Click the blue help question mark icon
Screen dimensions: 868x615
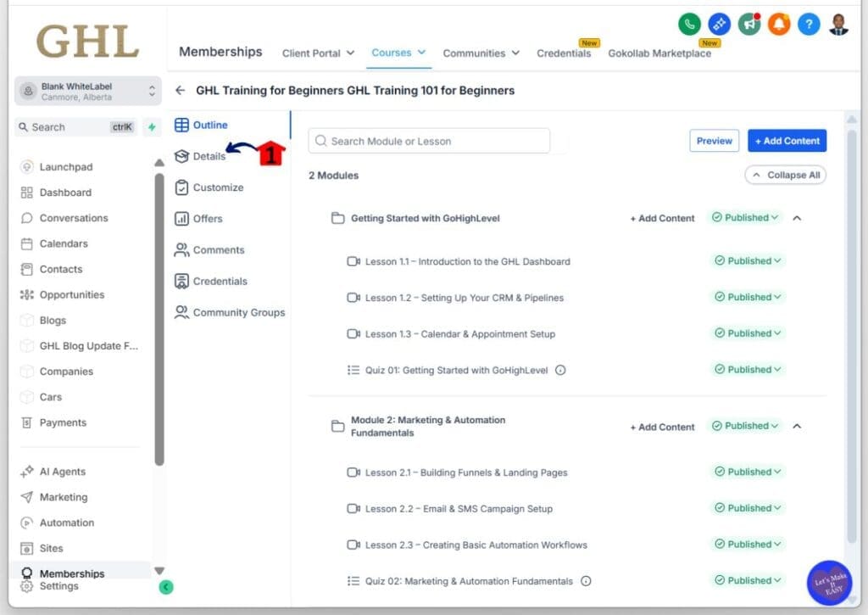(808, 25)
